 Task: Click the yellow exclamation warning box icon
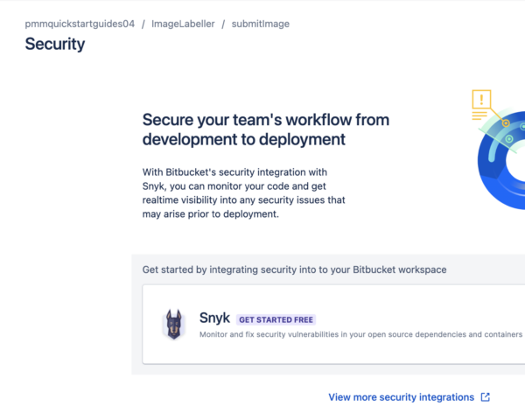point(480,98)
